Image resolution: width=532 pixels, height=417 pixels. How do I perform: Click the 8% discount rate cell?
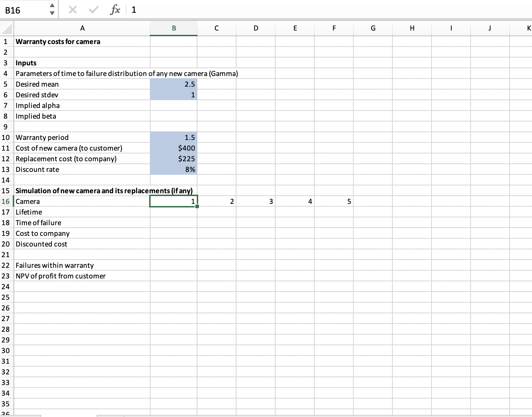tap(174, 169)
